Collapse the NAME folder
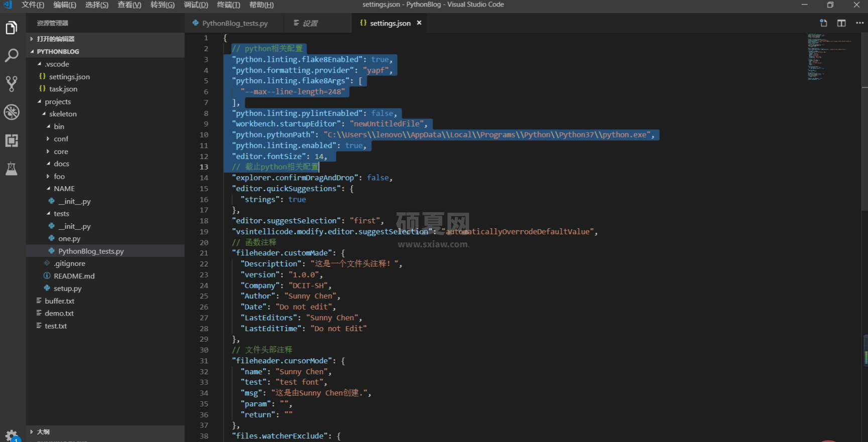This screenshot has height=442, width=868. point(105,189)
